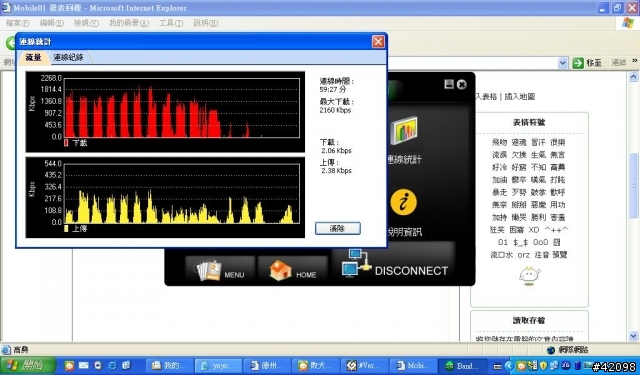Insert the 流淚 emoticon
Viewport: 640px width, 375px height.
coord(500,155)
